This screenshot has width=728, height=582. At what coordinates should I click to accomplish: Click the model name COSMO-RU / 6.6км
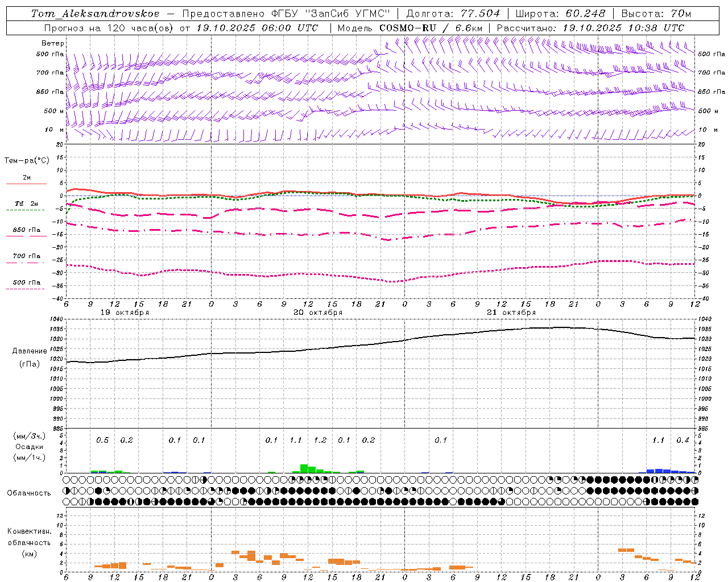point(431,28)
